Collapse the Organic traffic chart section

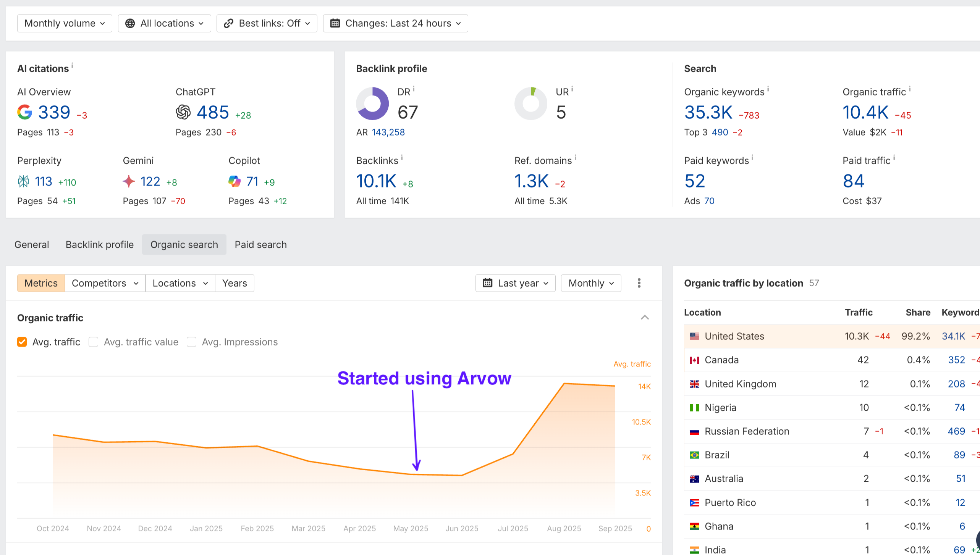click(x=645, y=318)
